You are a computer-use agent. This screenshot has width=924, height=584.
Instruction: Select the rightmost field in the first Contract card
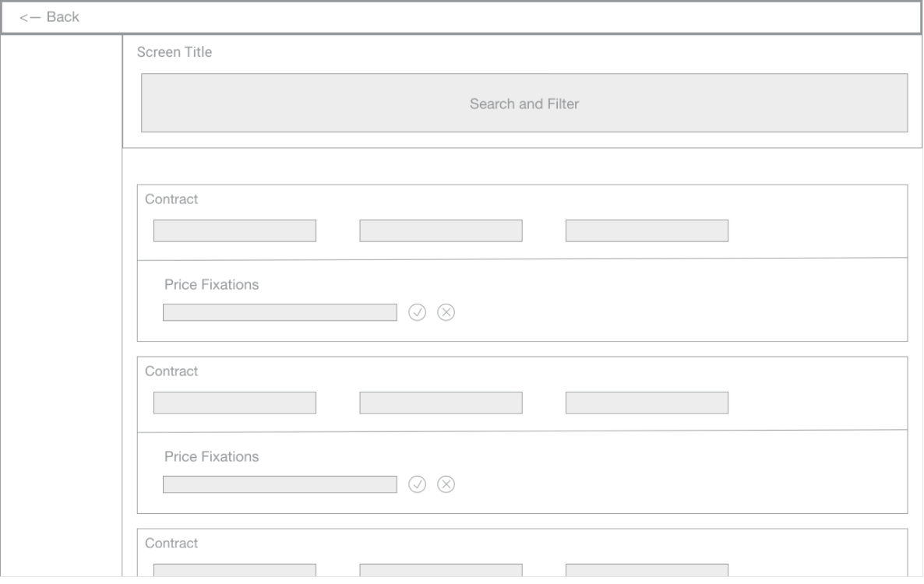point(647,230)
